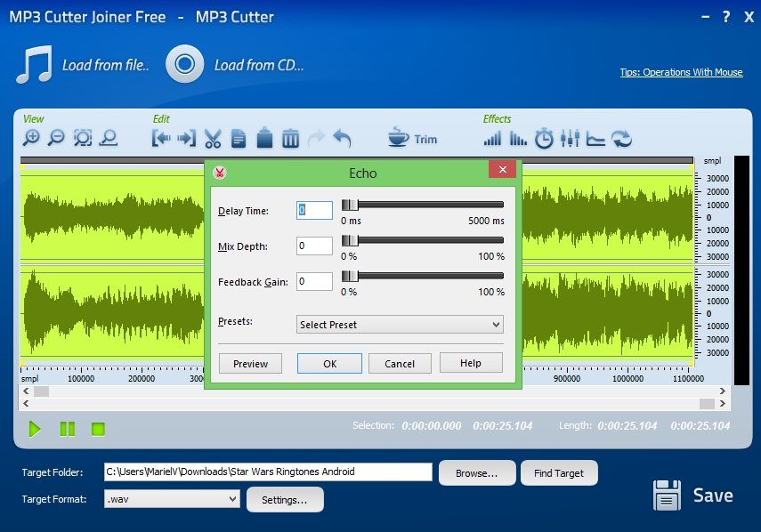Image resolution: width=761 pixels, height=532 pixels.
Task: Click the 100000 timeline ruler label
Action: [x=81, y=378]
